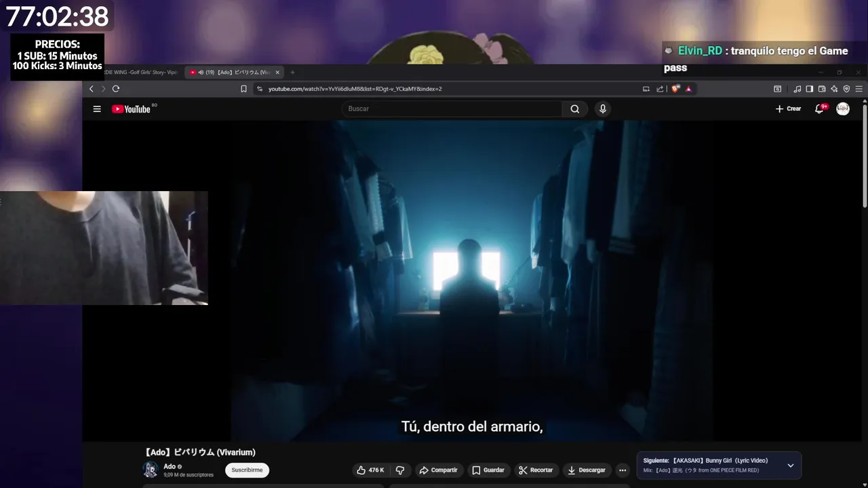Click the Descargar button

point(587,470)
